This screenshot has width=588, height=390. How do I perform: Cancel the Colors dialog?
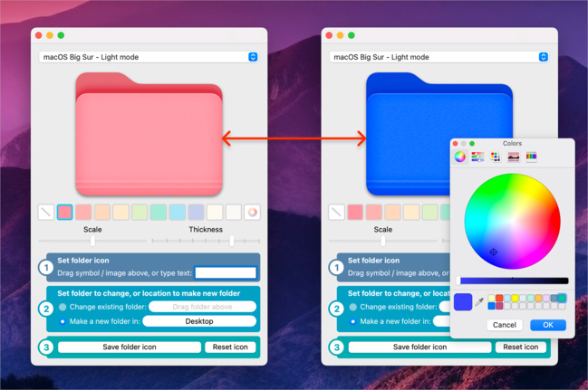click(505, 325)
